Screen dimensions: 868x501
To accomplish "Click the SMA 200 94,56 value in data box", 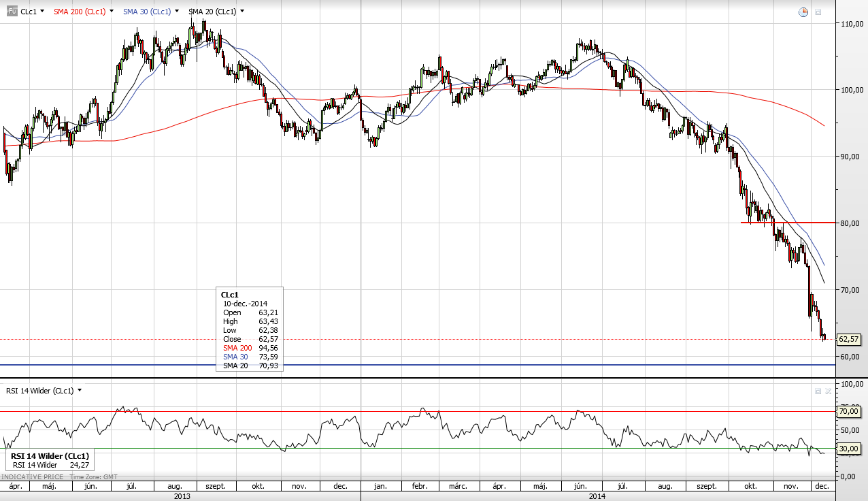I will tap(268, 348).
